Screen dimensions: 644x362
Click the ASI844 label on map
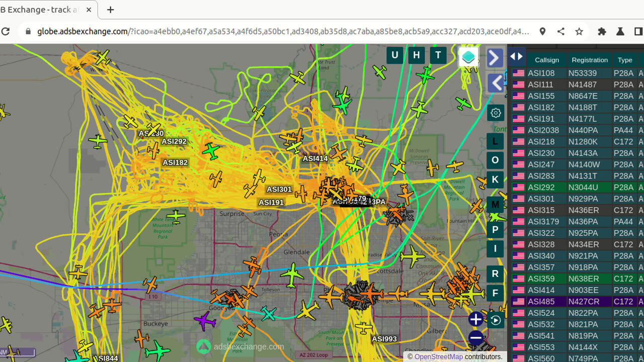pos(106,358)
